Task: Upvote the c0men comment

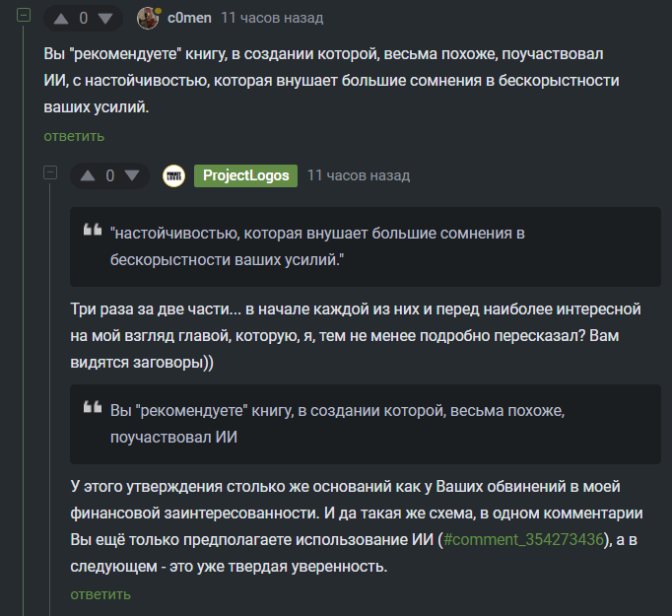Action: [x=61, y=19]
